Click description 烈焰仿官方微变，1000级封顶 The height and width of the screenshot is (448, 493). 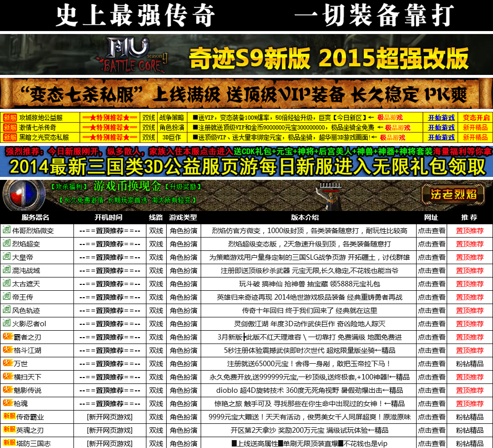click(x=310, y=231)
